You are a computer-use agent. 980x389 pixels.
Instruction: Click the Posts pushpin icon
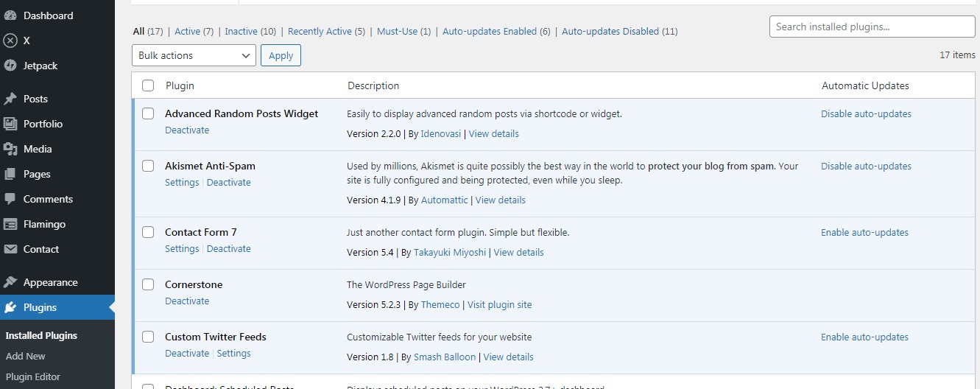10,99
